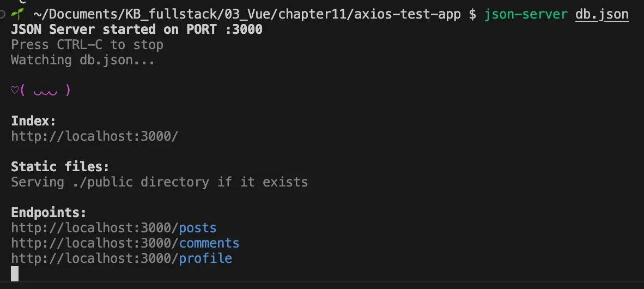Click the "Index:" heading
Image resolution: width=644 pixels, height=289 pixels.
[x=34, y=121]
